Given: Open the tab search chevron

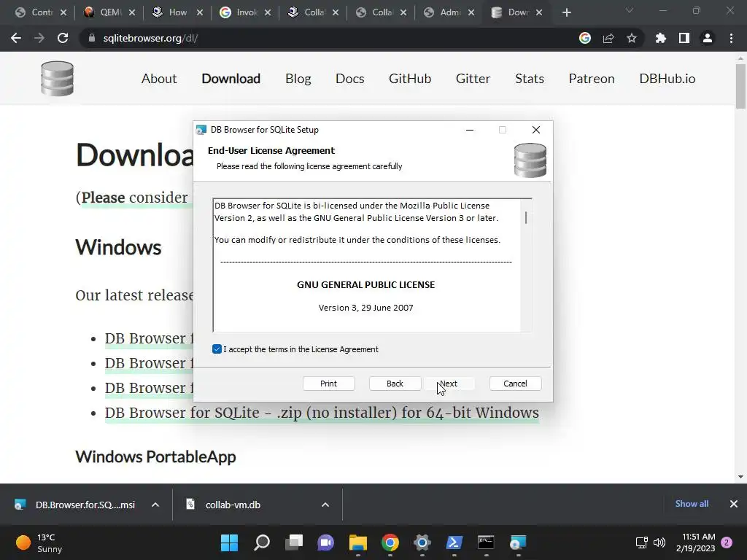Looking at the screenshot, I should coord(630,10).
